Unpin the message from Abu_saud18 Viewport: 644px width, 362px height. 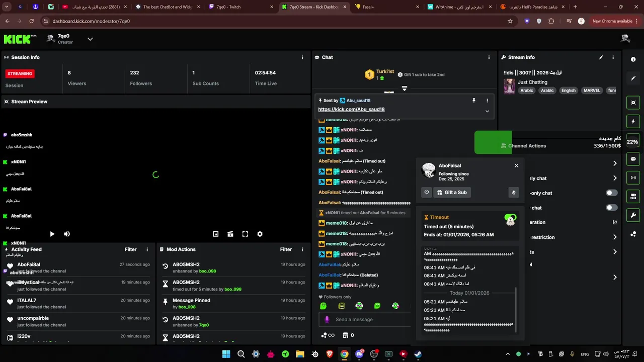pyautogui.click(x=473, y=101)
